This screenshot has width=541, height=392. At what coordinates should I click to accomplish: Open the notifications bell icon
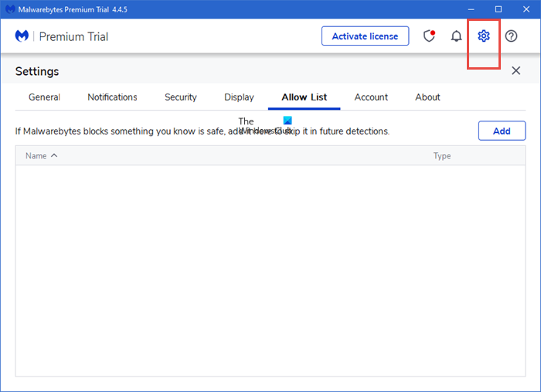pos(456,36)
